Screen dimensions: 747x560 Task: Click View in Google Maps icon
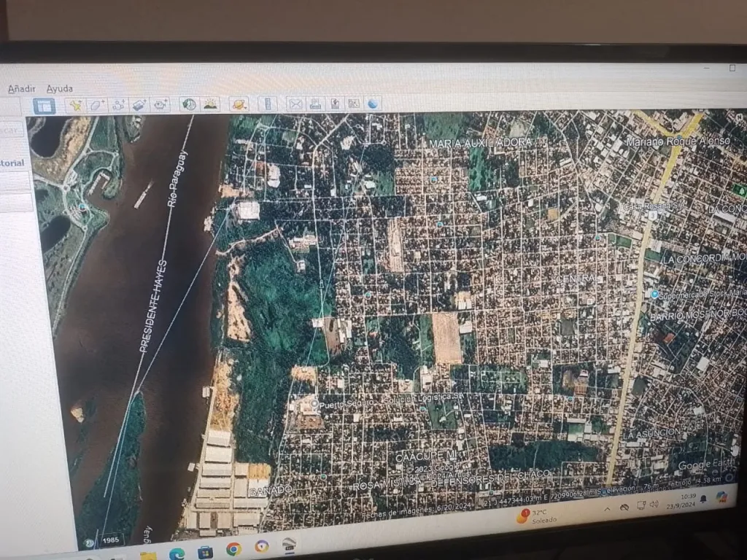(x=354, y=104)
